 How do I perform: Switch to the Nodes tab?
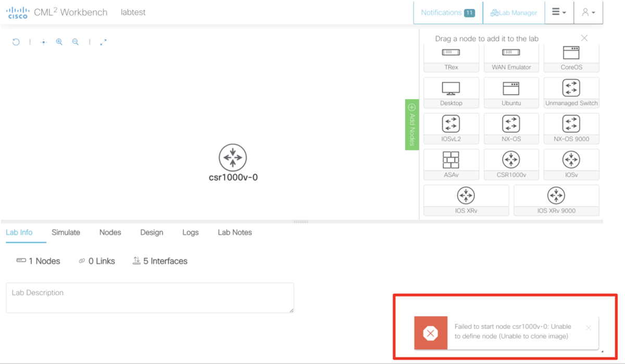pyautogui.click(x=110, y=233)
